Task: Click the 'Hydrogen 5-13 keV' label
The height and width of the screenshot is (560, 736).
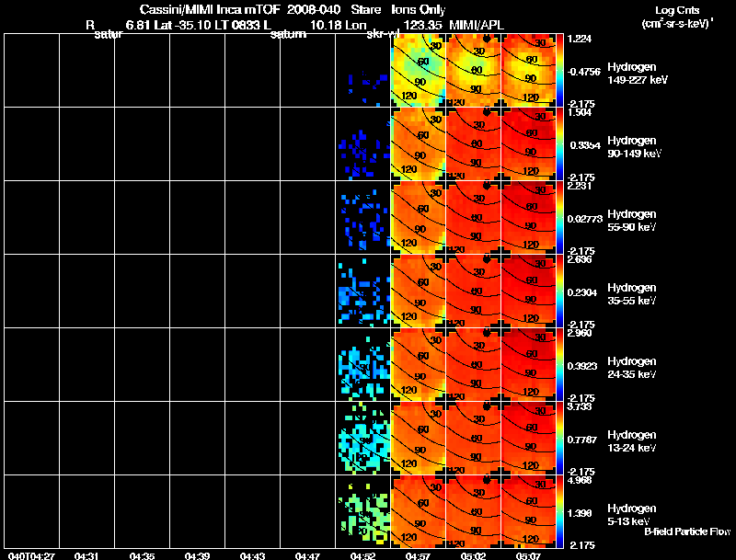Action: click(x=632, y=515)
